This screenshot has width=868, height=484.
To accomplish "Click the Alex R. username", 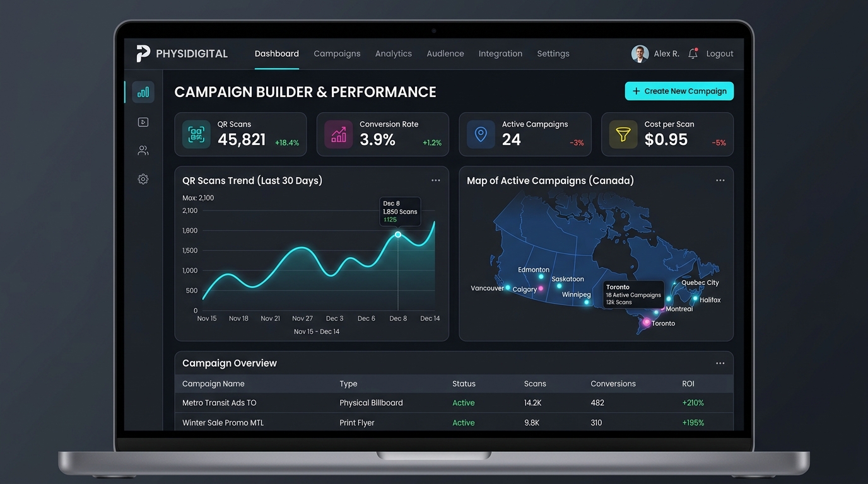I will pos(667,54).
